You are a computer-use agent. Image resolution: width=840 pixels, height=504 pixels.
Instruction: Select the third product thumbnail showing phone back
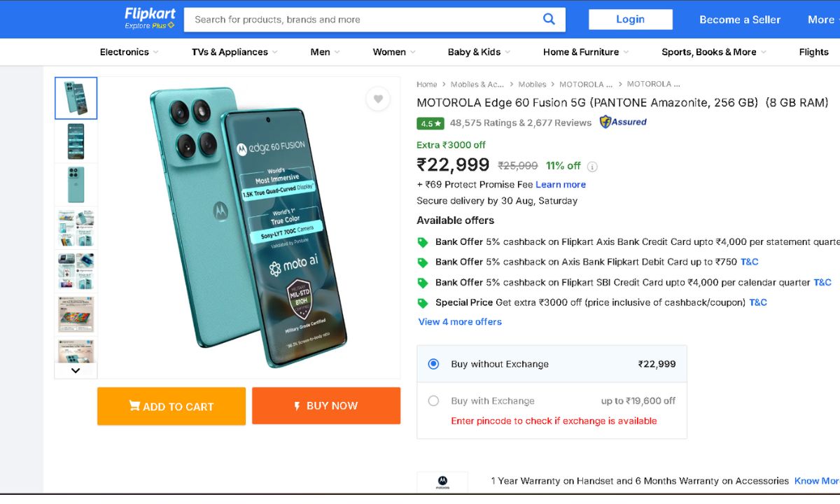tap(76, 185)
